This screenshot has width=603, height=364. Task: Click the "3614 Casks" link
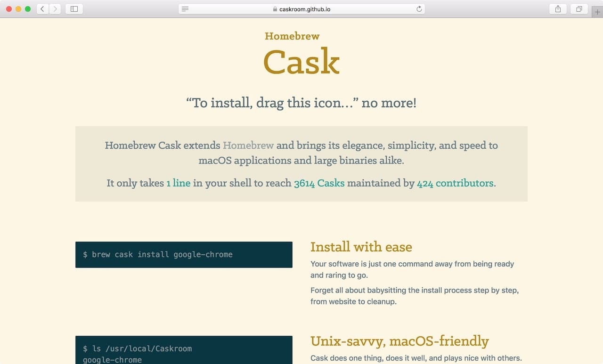[319, 183]
